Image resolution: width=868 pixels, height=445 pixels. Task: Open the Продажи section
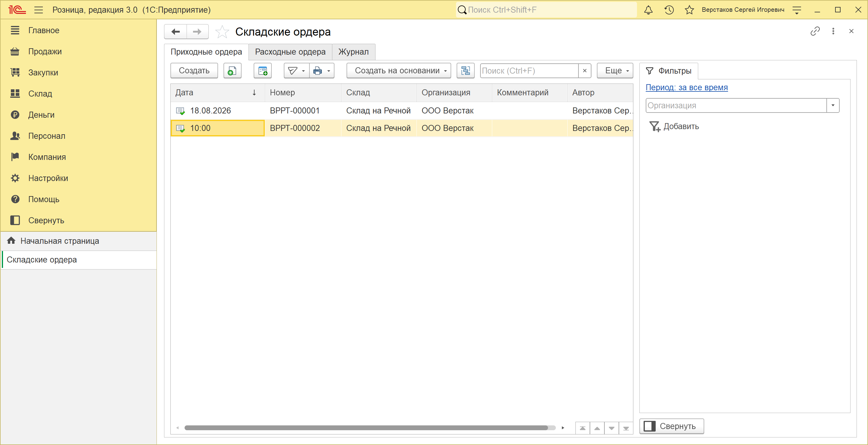click(78, 52)
